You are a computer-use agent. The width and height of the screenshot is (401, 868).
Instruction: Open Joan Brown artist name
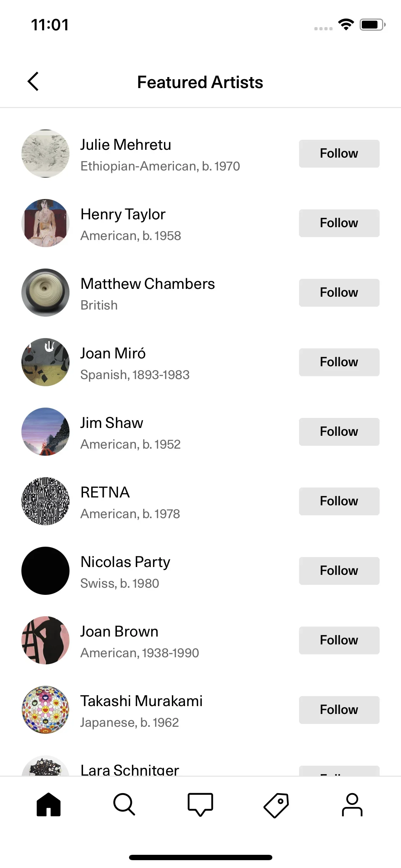tap(119, 632)
